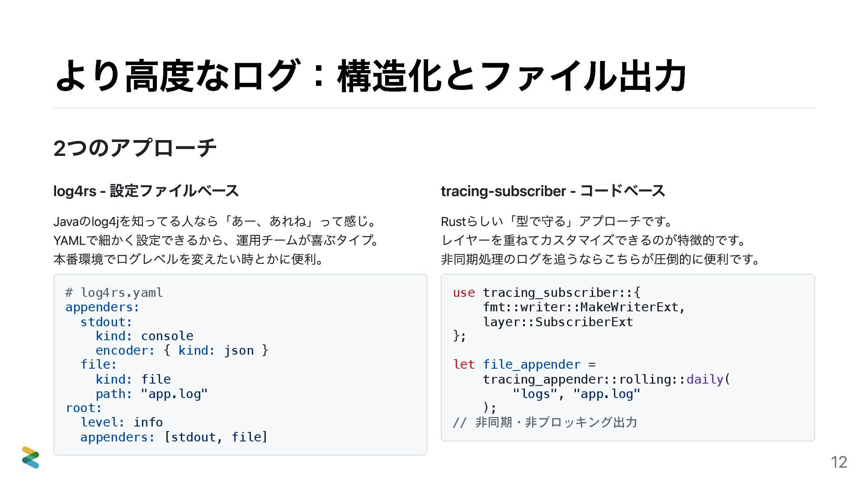
Task: Click the comment // 非同期・非ブロッキング出力
Action: coord(545,422)
